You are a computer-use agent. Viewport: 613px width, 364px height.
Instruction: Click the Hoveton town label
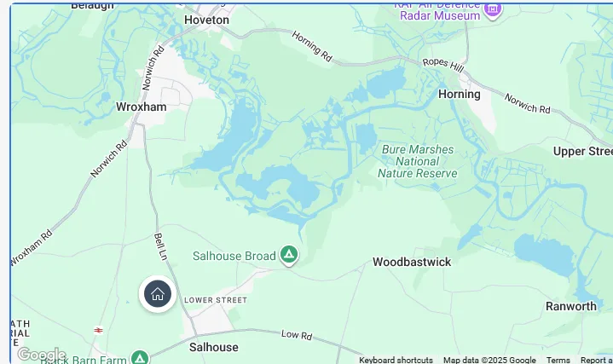pos(206,20)
